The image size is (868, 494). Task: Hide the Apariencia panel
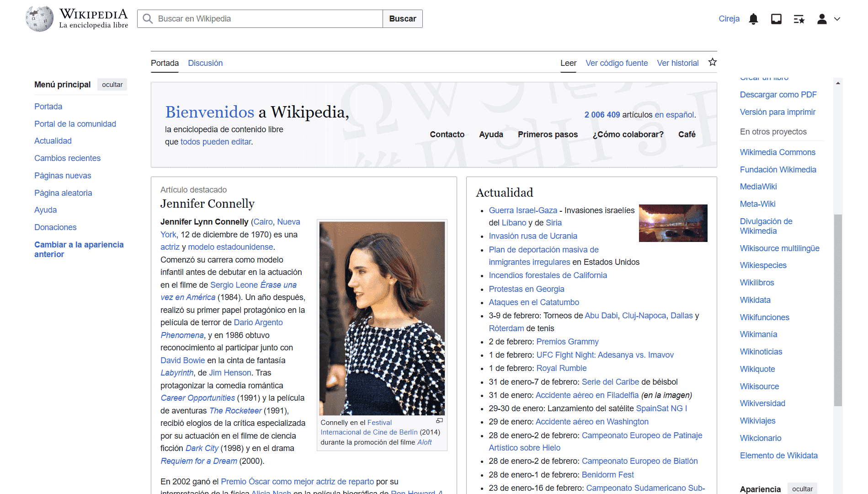click(x=802, y=489)
